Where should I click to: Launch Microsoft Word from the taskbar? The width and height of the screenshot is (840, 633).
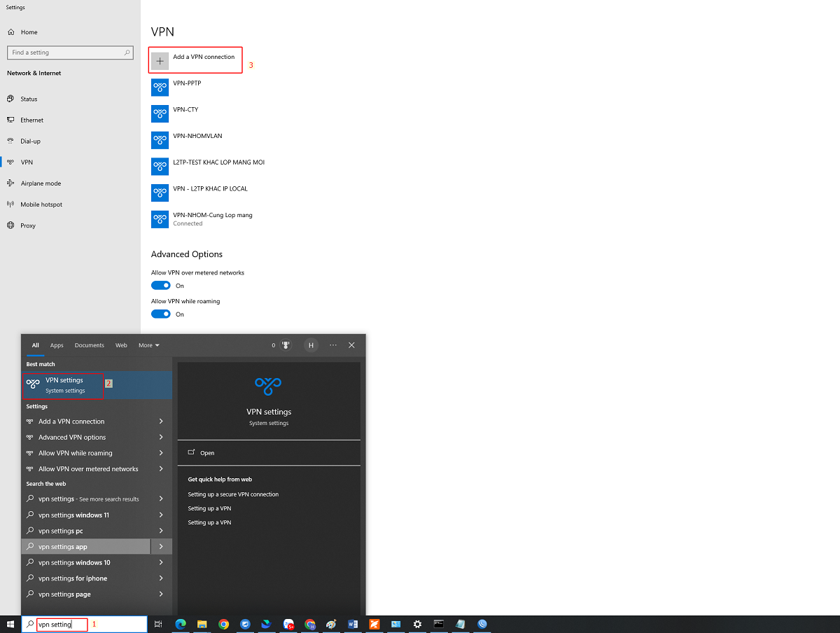click(353, 624)
